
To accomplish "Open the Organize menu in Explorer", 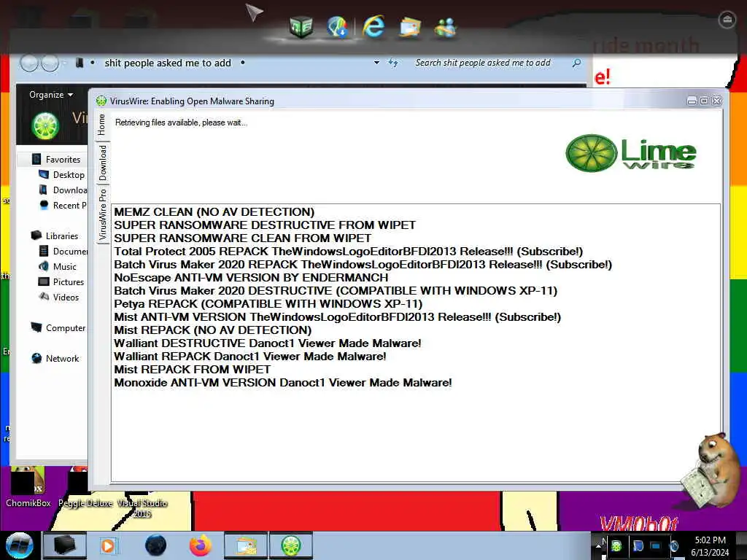I will (51, 95).
